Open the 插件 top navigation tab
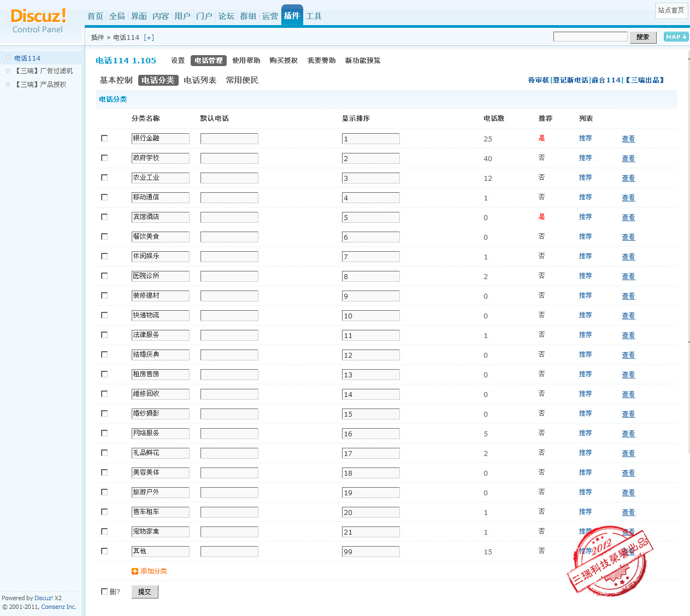Image resolution: width=690 pixels, height=616 pixels. [x=292, y=16]
